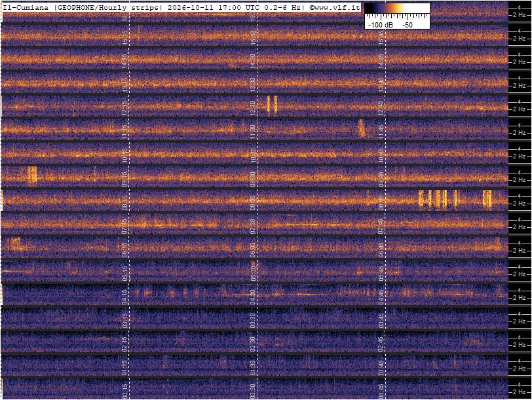Click the burst cluster after 08:45

tap(455, 199)
